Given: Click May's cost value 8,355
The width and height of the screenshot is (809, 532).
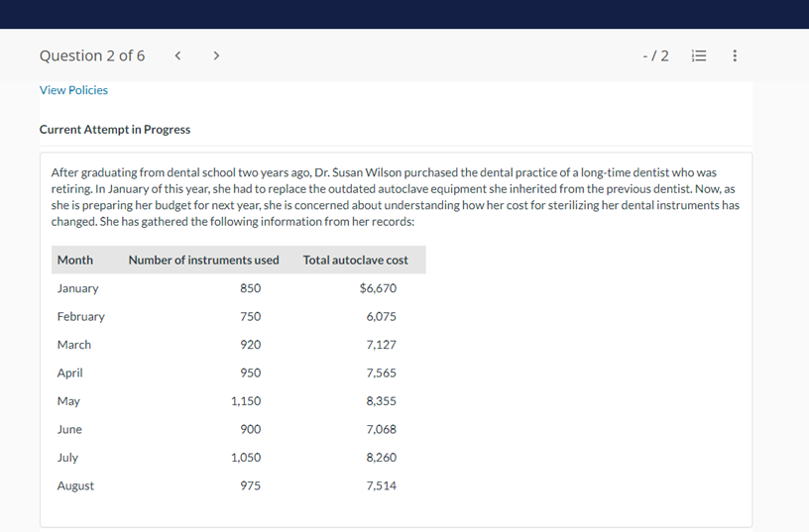Looking at the screenshot, I should [x=382, y=401].
